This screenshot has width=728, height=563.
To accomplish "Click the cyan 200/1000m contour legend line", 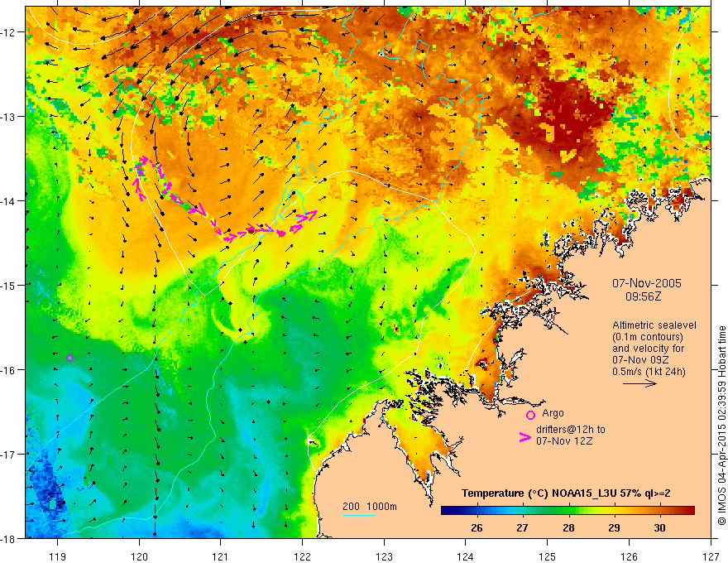I will (x=359, y=515).
